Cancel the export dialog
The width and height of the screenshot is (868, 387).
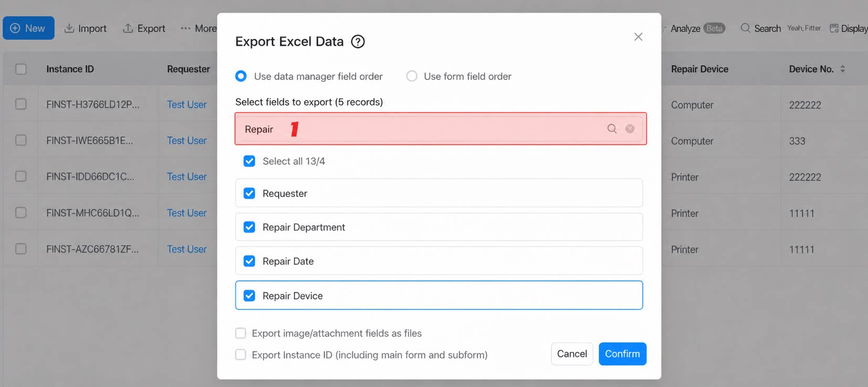572,354
